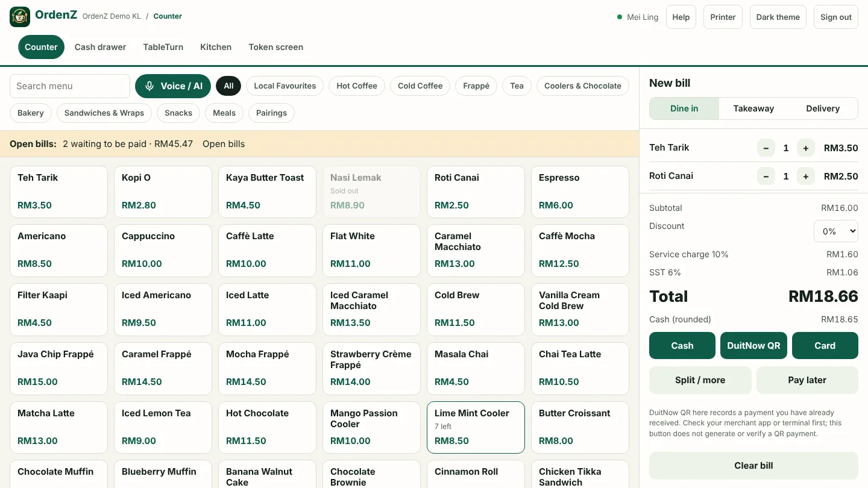Switch order type to Takeaway
The height and width of the screenshot is (488, 868).
[x=753, y=108]
